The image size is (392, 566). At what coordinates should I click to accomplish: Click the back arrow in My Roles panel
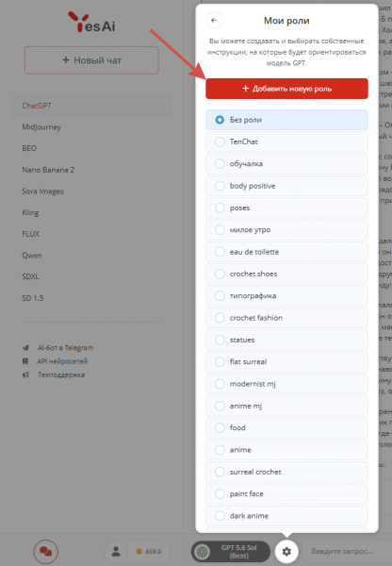[x=214, y=20]
